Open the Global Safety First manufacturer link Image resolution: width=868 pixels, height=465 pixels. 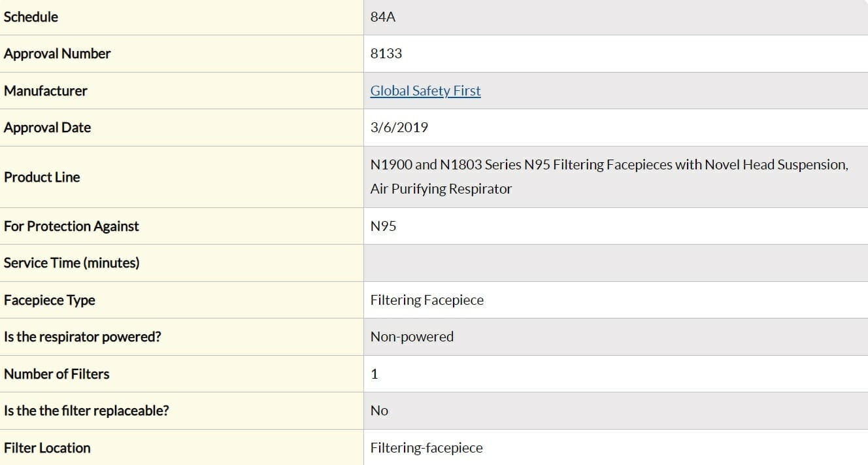point(426,91)
